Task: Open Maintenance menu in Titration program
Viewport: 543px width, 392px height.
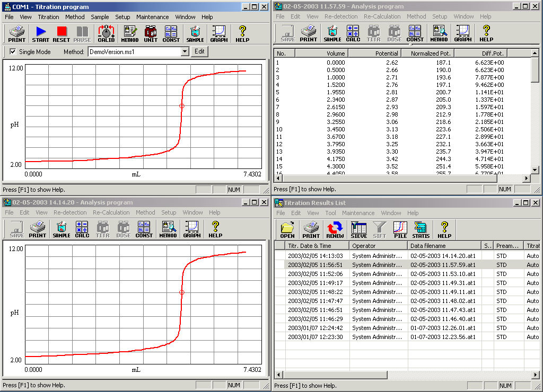Action: click(152, 17)
